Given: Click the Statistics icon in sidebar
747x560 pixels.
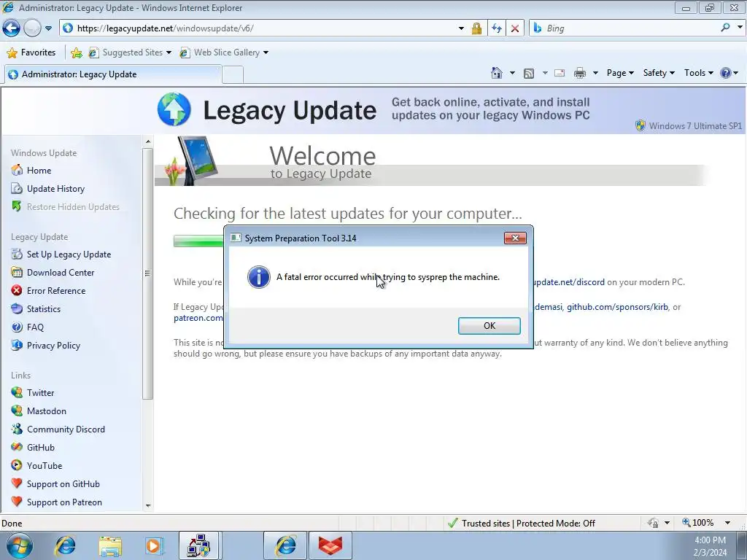Looking at the screenshot, I should (17, 308).
